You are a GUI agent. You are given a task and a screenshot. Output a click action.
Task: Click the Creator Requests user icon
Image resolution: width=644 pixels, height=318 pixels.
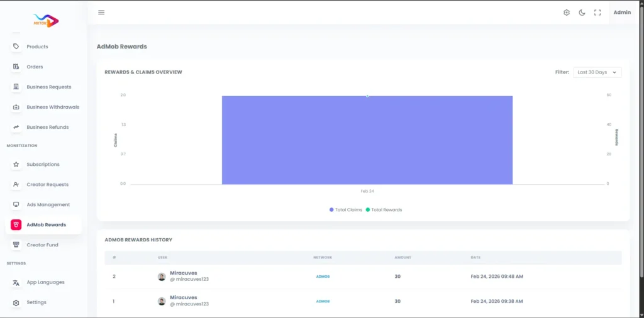[16, 185]
